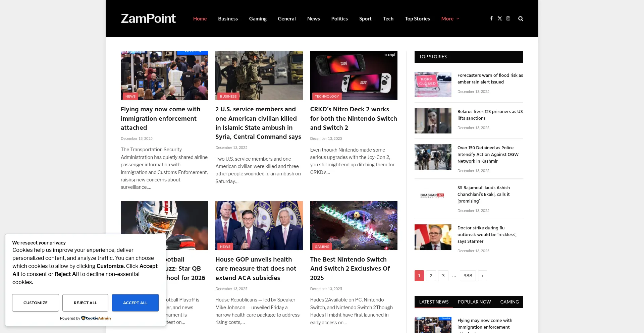Go to page 2 of top stories
Screen dimensions: 644x333
[x=431, y=276]
